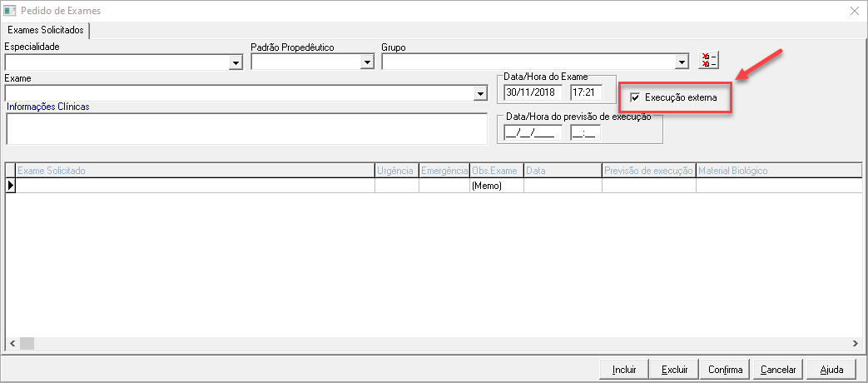Click the exam time field 17:21
Image resolution: width=868 pixels, height=383 pixels.
(x=586, y=93)
